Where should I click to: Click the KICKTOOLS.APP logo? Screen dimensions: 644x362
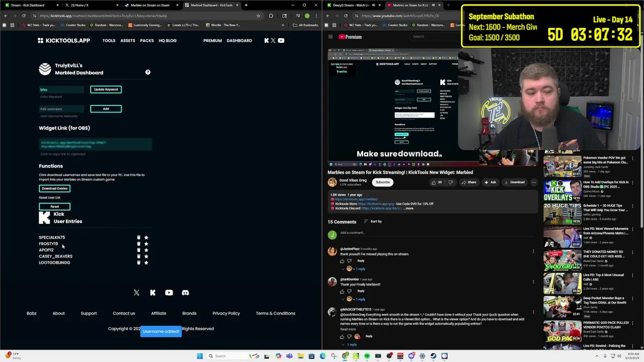click(64, 40)
